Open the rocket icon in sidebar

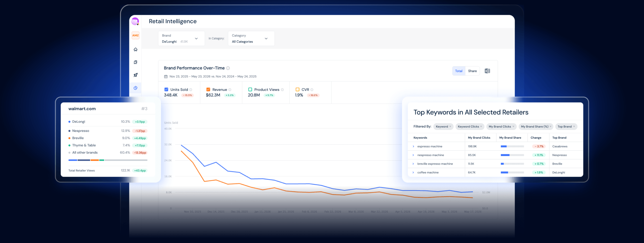(x=135, y=75)
